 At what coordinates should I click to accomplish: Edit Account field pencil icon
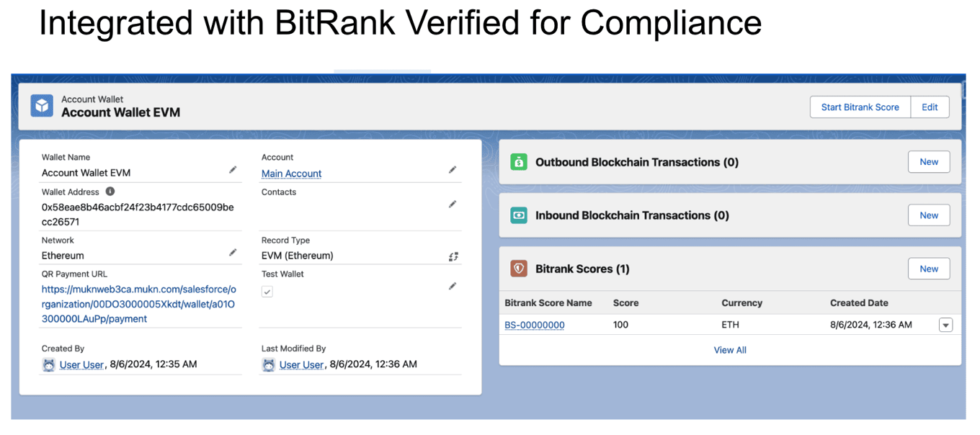pyautogui.click(x=453, y=170)
